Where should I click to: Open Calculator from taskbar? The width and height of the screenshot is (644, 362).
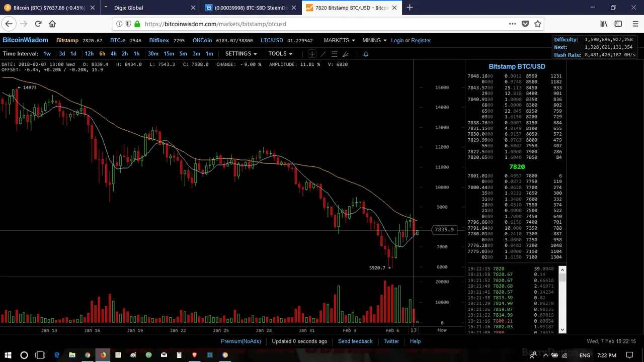179,355
